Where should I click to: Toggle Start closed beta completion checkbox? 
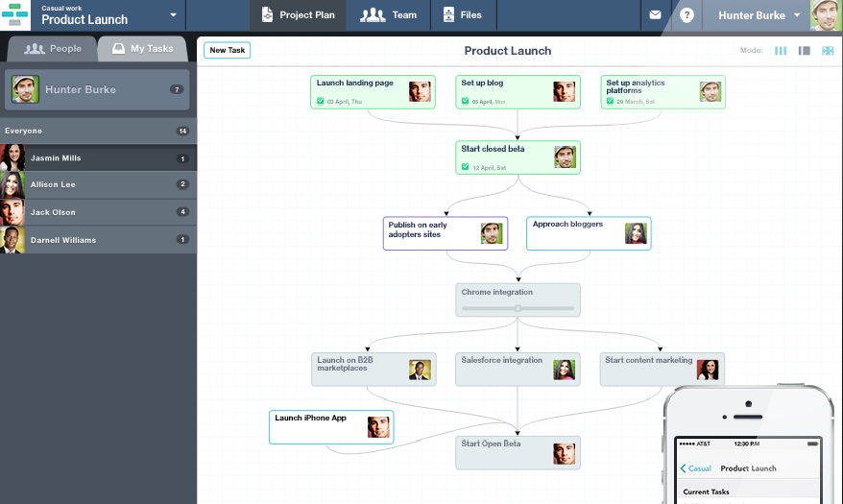(466, 167)
